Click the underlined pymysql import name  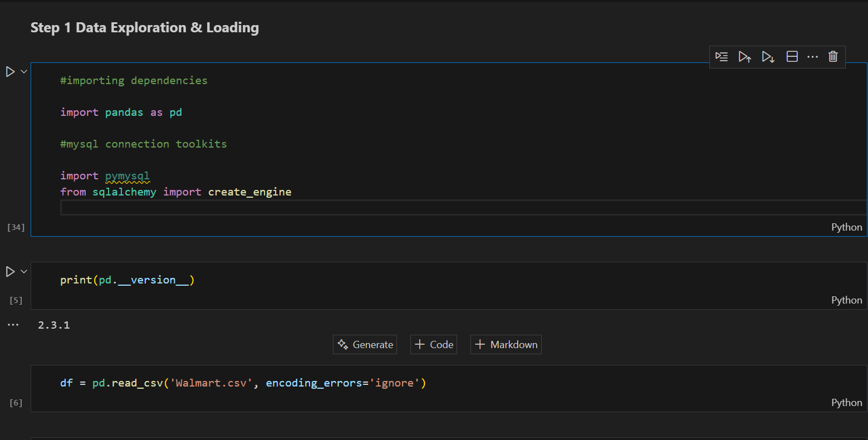127,176
